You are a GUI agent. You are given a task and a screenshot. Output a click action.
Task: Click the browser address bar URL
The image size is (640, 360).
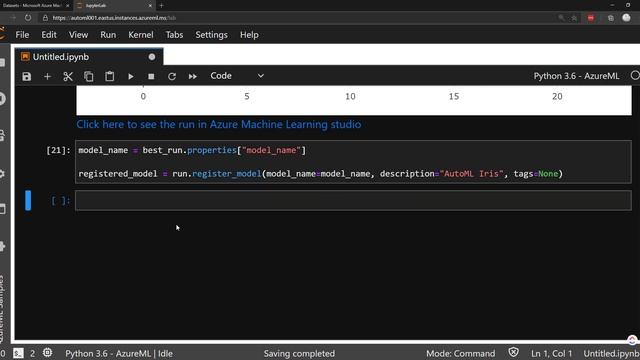[x=114, y=18]
